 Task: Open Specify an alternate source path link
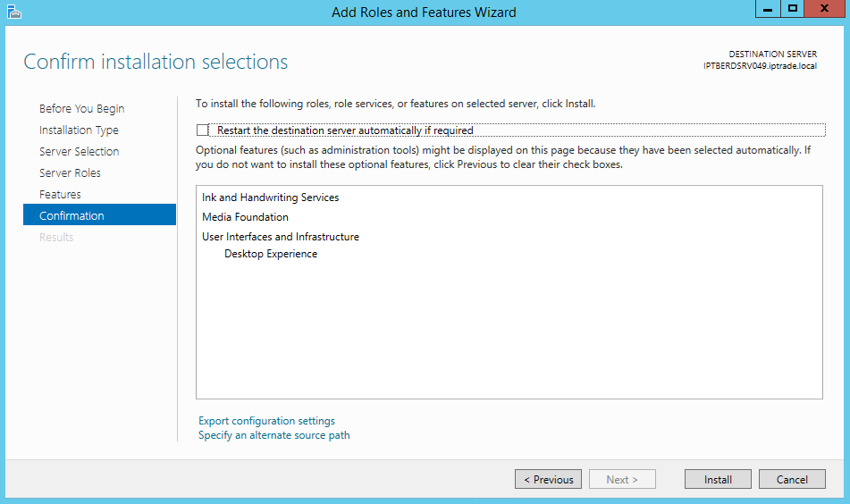click(274, 435)
